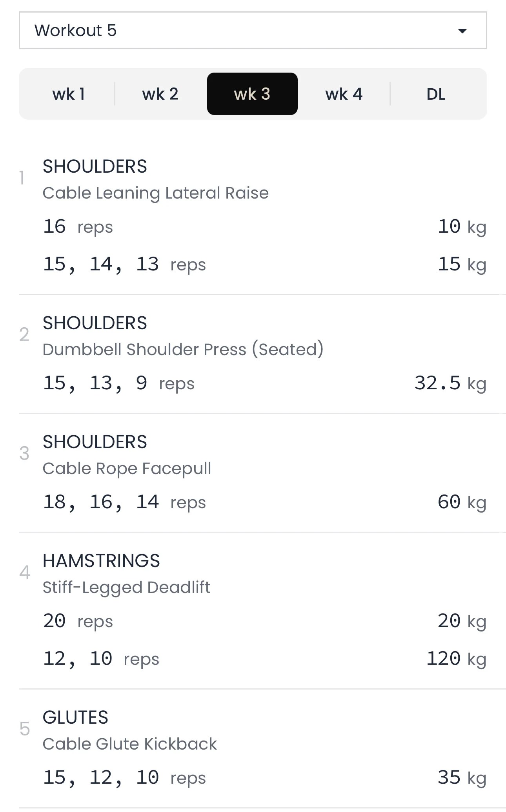This screenshot has height=812, width=506.
Task: Open Stiff-Legged Deadlift exercise
Action: pyautogui.click(x=126, y=588)
